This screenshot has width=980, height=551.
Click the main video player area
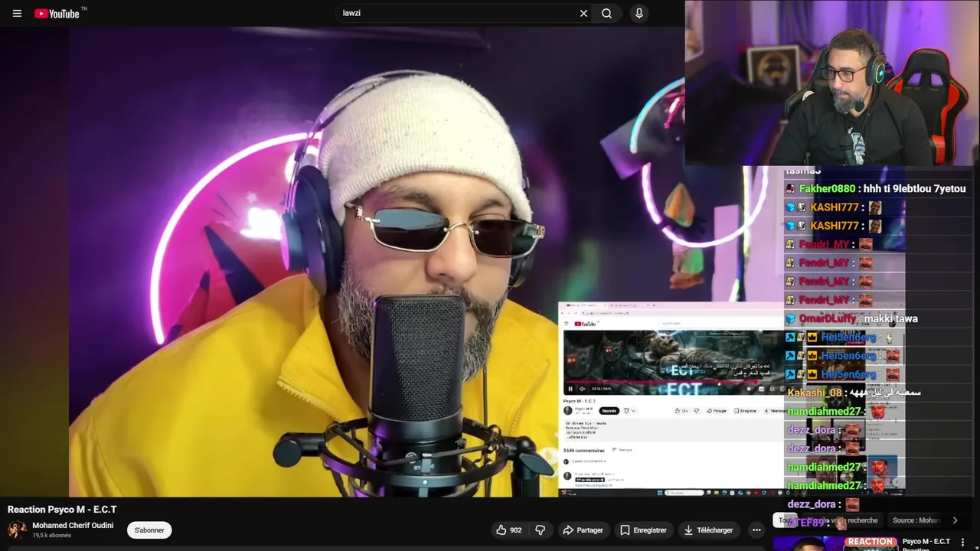342,262
